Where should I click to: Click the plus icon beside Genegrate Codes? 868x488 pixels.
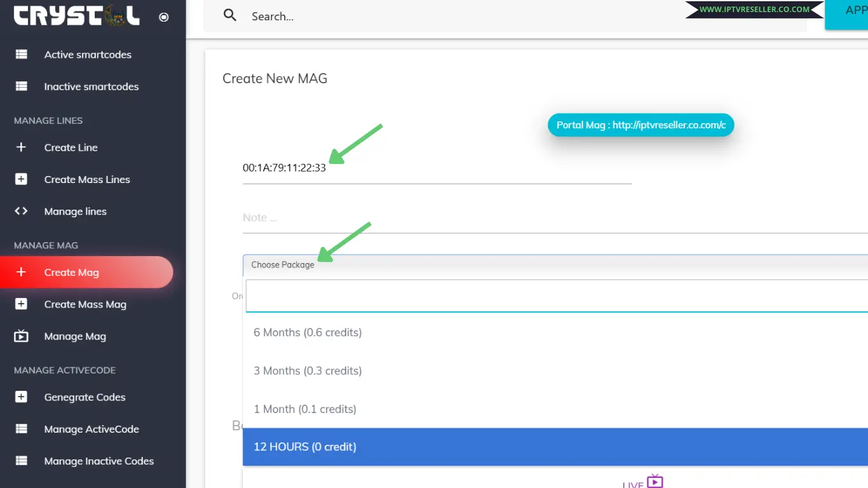20,396
